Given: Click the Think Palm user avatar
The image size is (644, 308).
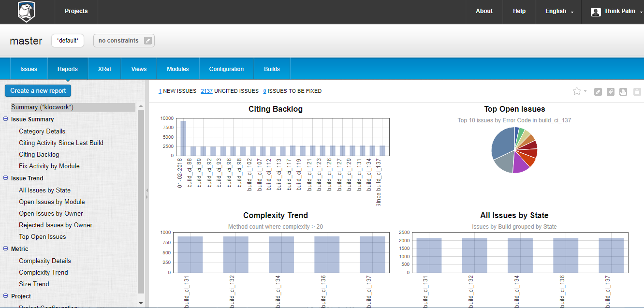Looking at the screenshot, I should [596, 12].
